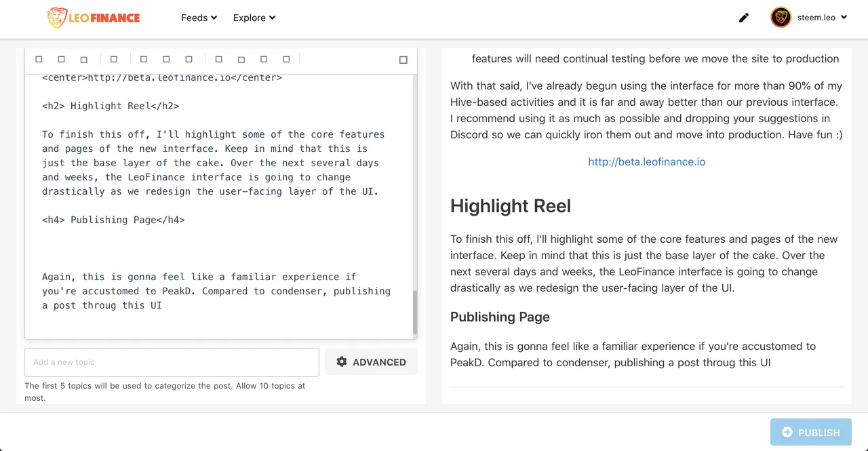This screenshot has height=451, width=868.
Task: Click the editor line "Again, this is gonna feel"
Action: (199, 277)
